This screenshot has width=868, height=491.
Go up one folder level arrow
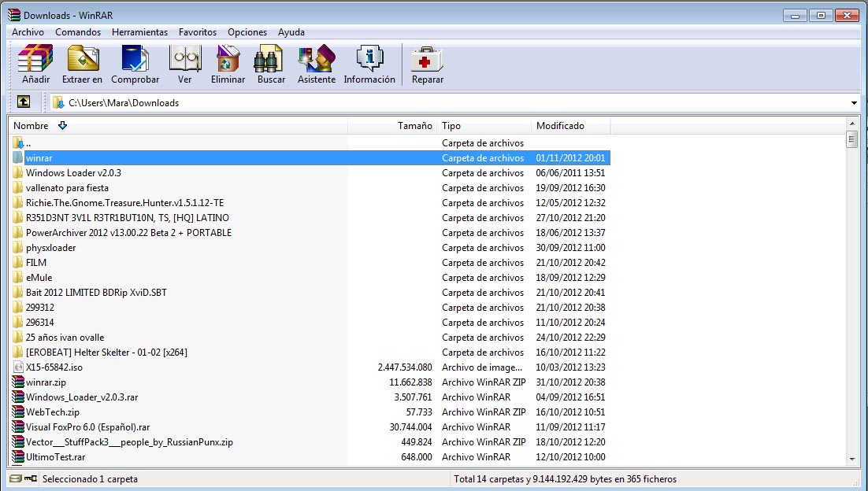(24, 102)
